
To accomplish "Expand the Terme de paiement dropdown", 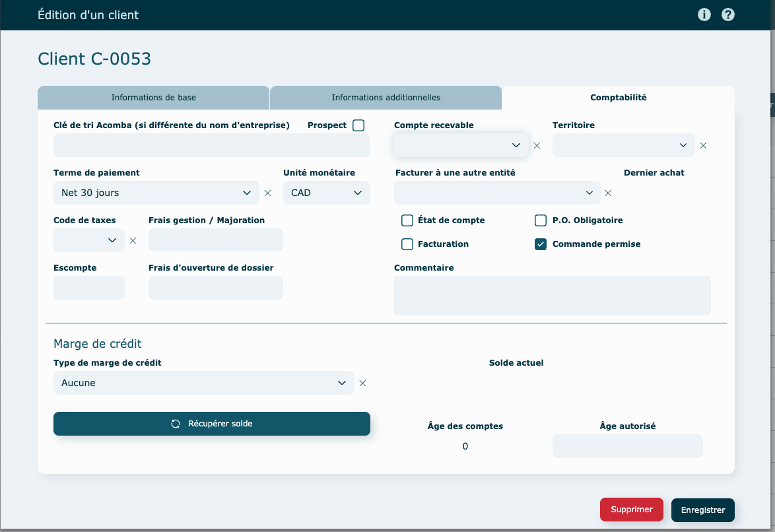I will 156,193.
